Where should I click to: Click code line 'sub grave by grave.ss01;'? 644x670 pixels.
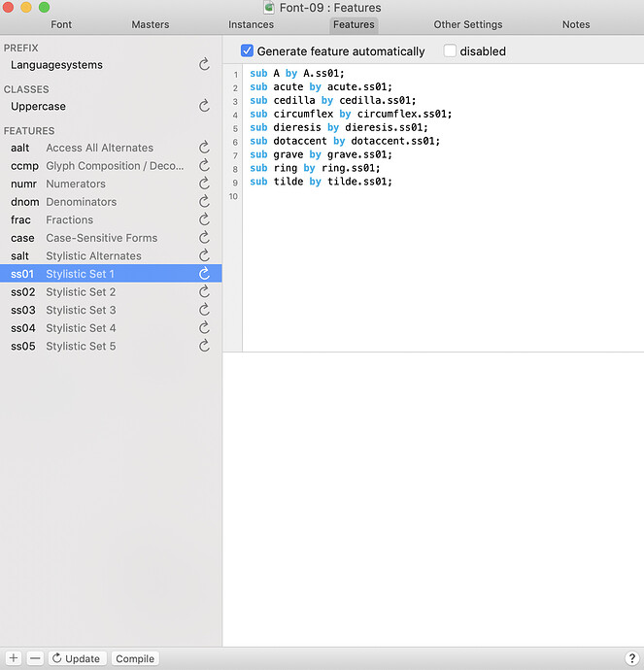coord(321,154)
